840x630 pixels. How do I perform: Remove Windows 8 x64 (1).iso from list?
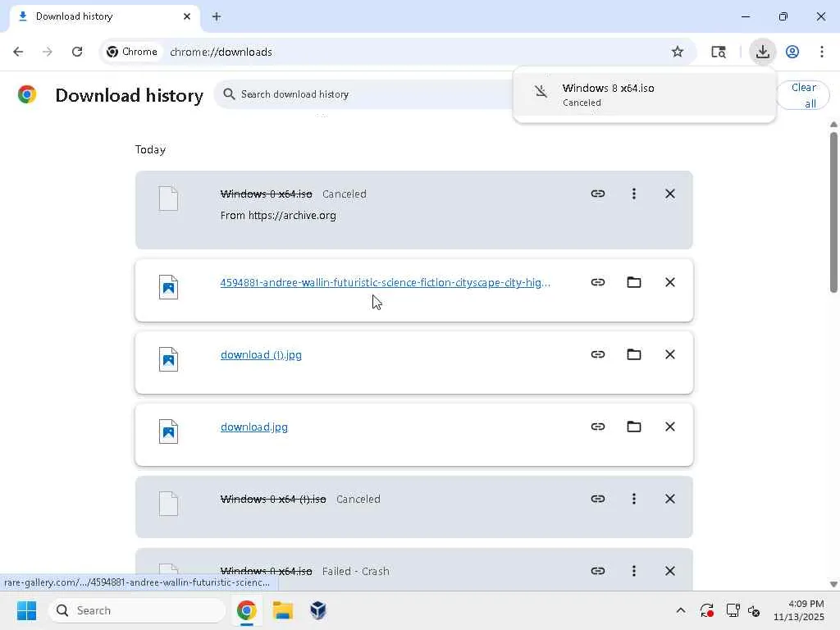pyautogui.click(x=669, y=499)
